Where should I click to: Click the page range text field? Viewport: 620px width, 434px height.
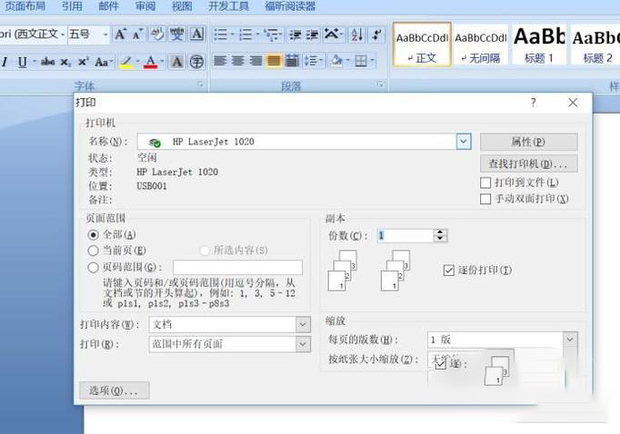point(238,268)
